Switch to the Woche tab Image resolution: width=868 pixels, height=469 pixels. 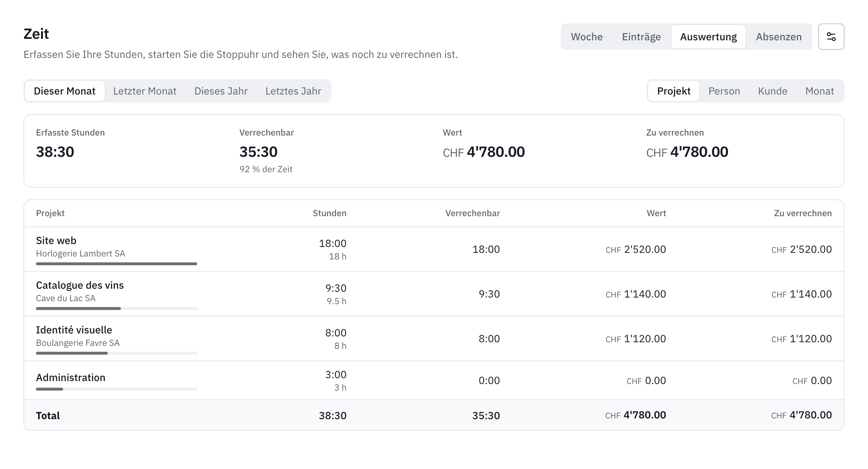pos(586,37)
